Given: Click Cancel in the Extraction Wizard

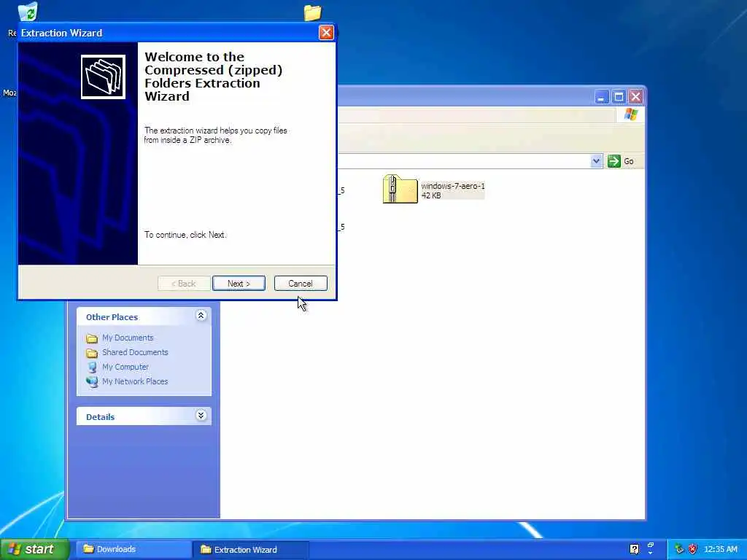Looking at the screenshot, I should [x=301, y=284].
